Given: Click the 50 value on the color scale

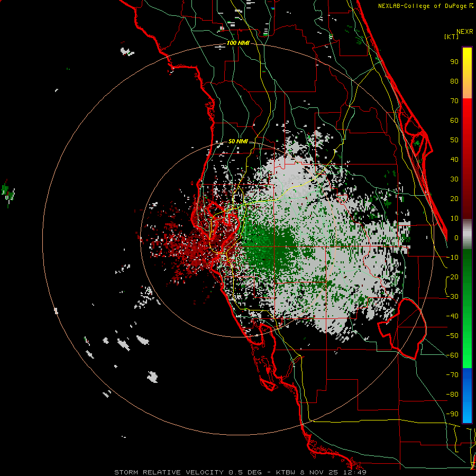Looking at the screenshot, I should [454, 140].
